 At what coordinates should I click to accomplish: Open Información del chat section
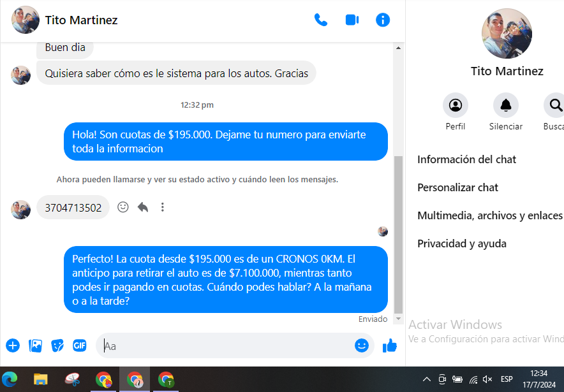(x=466, y=159)
